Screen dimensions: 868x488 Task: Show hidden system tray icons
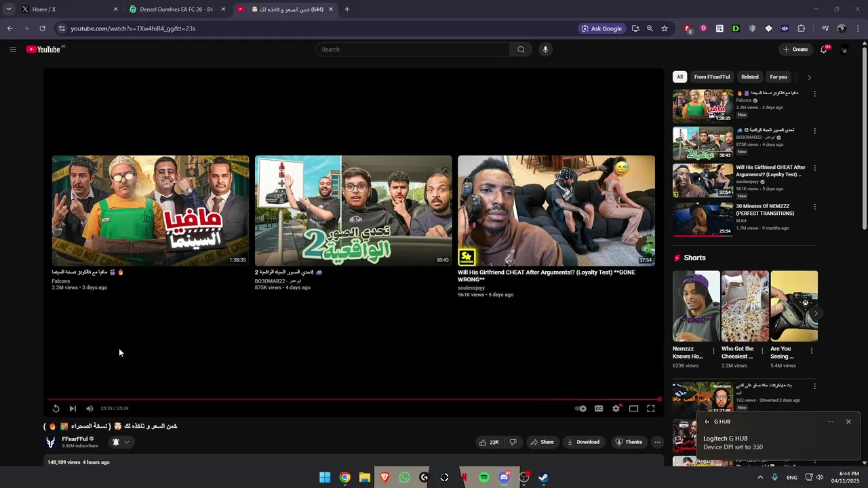(760, 477)
